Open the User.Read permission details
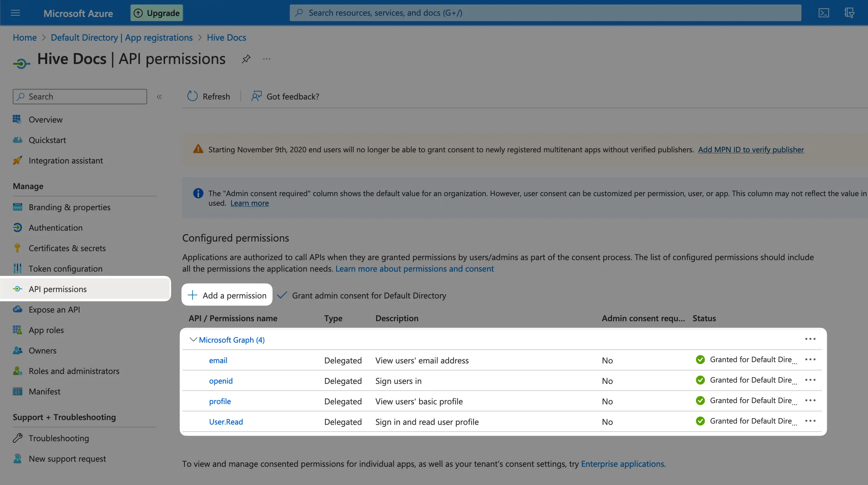Viewport: 868px width, 485px height. 226,422
